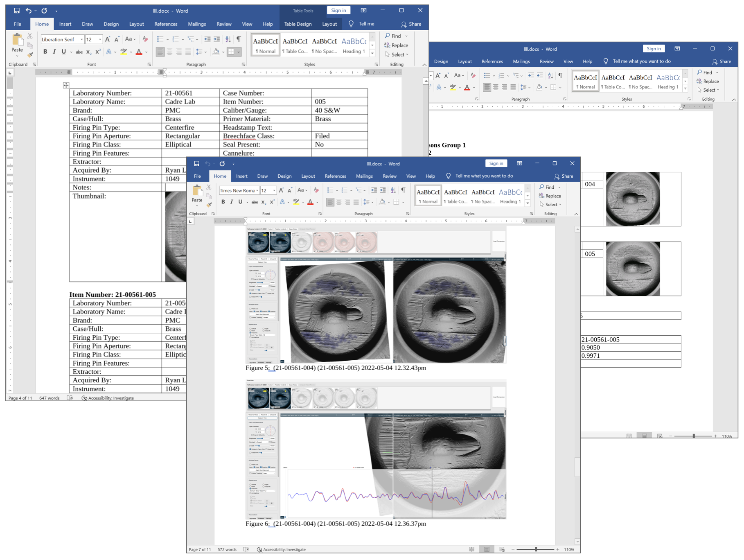Click Replace in right window Editing group
Image resolution: width=744 pixels, height=560 pixels.
click(708, 81)
